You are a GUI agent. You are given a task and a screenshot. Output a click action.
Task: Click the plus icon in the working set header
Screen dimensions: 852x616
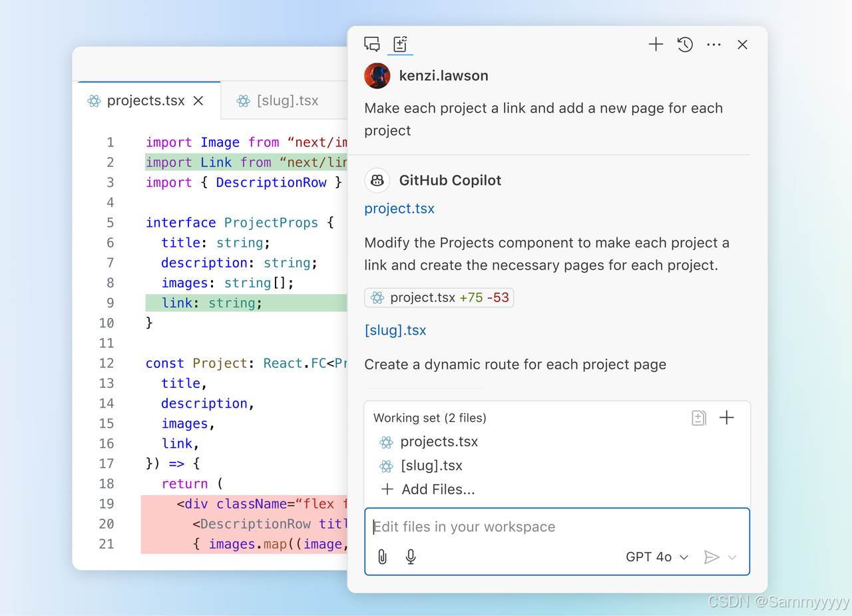(727, 418)
